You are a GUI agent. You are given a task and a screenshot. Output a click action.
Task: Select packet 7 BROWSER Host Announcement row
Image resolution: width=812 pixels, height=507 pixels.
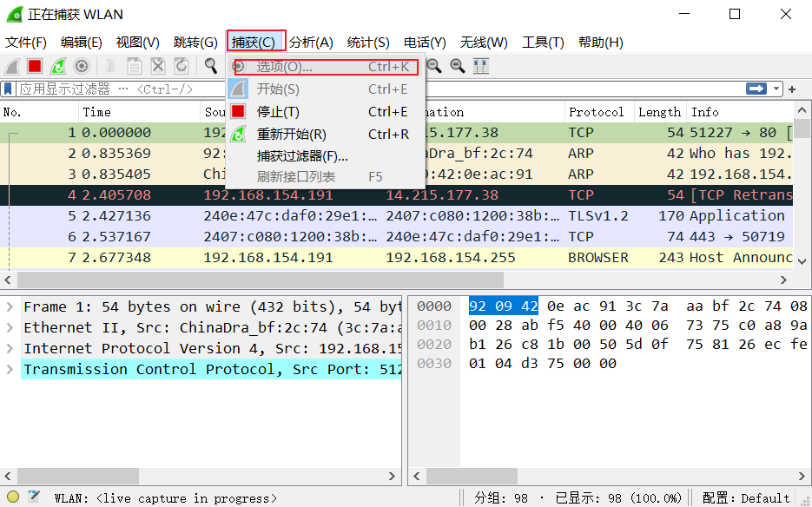click(397, 257)
